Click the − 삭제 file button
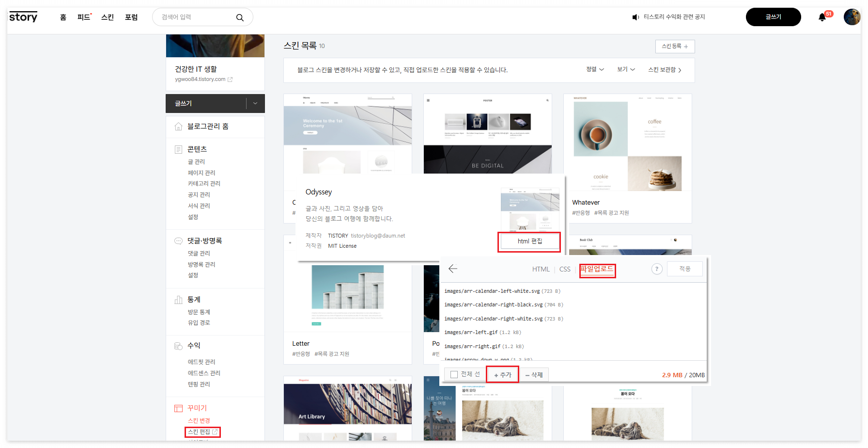The image size is (868, 448). tap(534, 375)
